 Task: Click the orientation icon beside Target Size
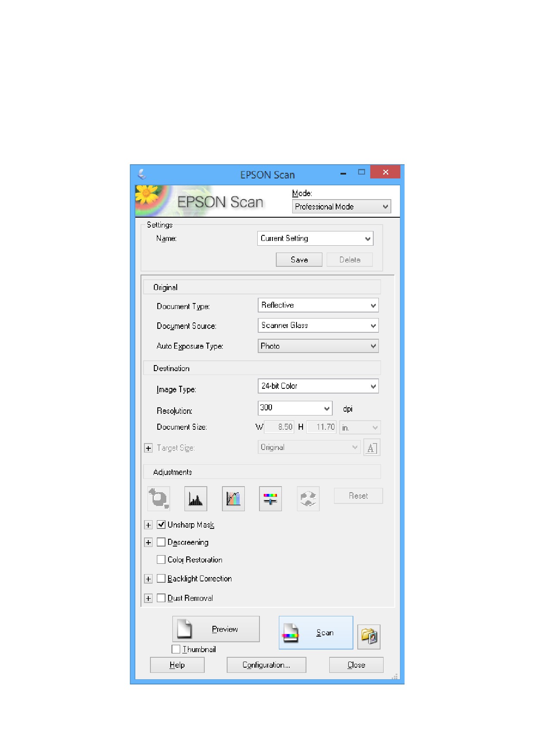click(x=372, y=447)
